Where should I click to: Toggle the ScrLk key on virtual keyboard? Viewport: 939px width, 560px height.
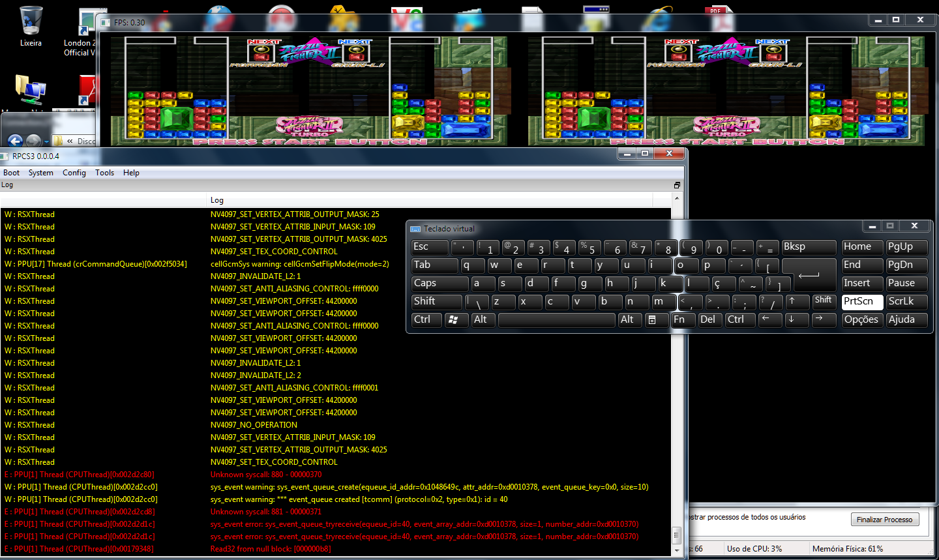906,302
